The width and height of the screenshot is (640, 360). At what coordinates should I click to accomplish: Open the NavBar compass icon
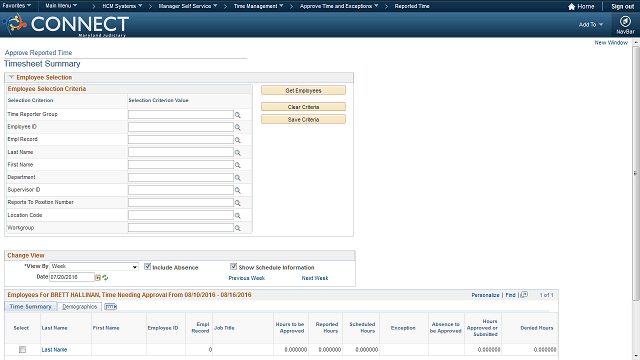(625, 21)
